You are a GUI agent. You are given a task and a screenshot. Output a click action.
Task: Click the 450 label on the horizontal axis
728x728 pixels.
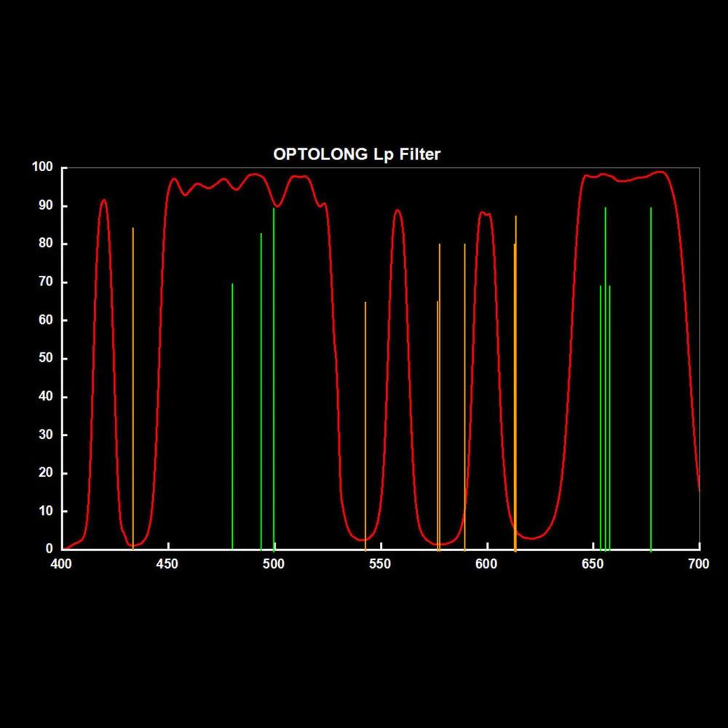(x=167, y=564)
